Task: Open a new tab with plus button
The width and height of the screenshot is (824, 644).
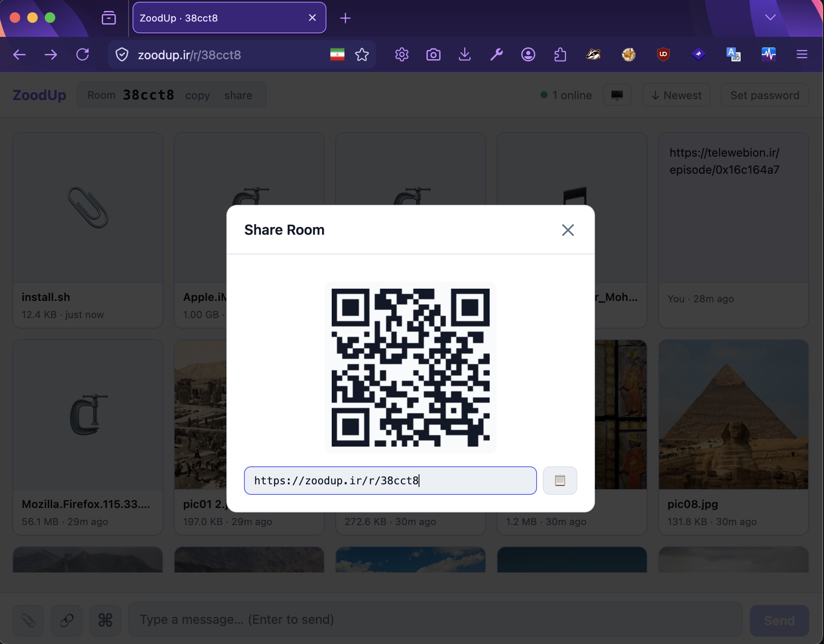Action: (345, 18)
